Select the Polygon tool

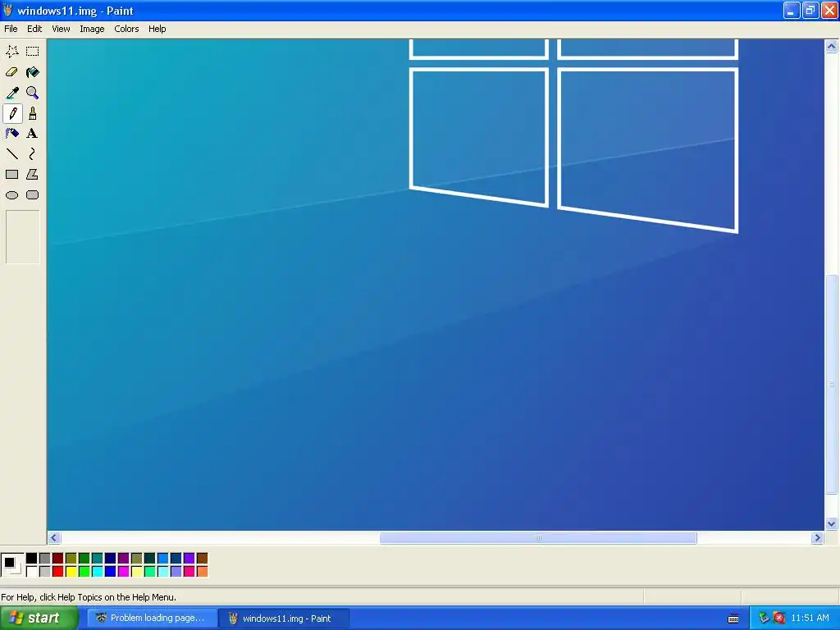32,175
